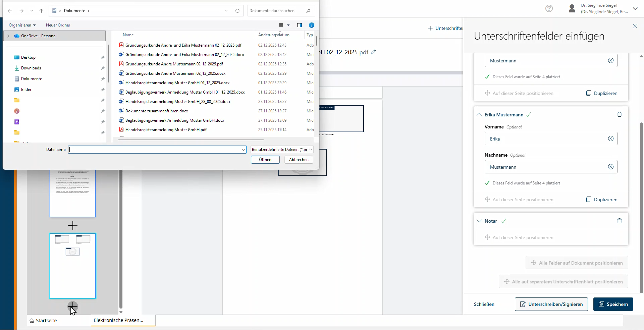Toggle the file dialog preview pane
This screenshot has width=644, height=330.
(x=299, y=25)
